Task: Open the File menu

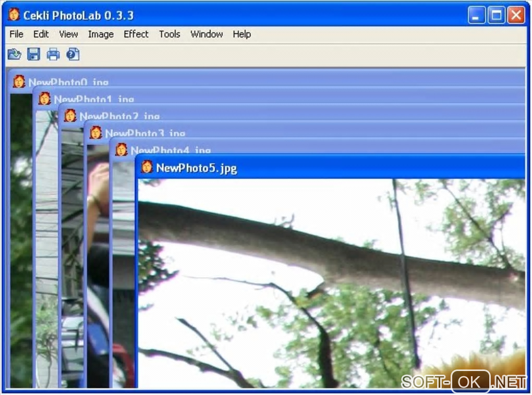Action: tap(16, 34)
